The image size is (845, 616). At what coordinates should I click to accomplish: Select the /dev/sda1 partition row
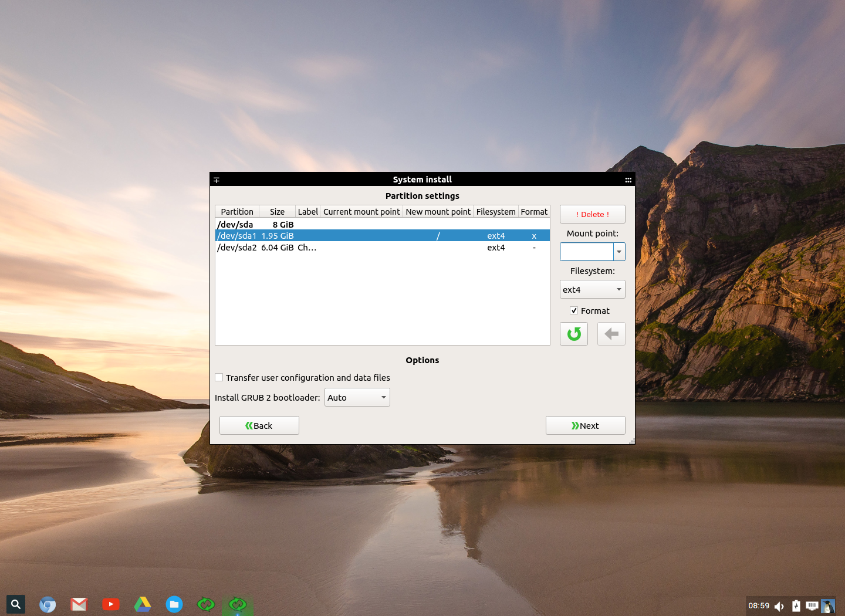[x=383, y=235]
